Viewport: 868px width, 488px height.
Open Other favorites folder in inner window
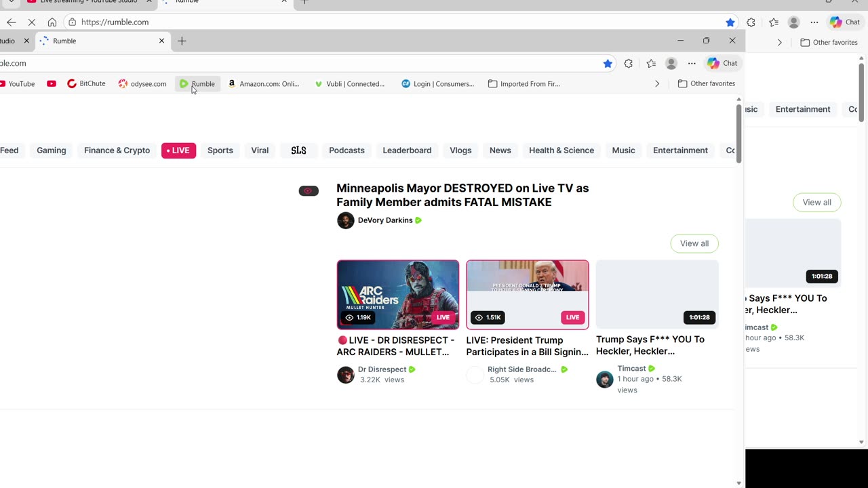706,84
